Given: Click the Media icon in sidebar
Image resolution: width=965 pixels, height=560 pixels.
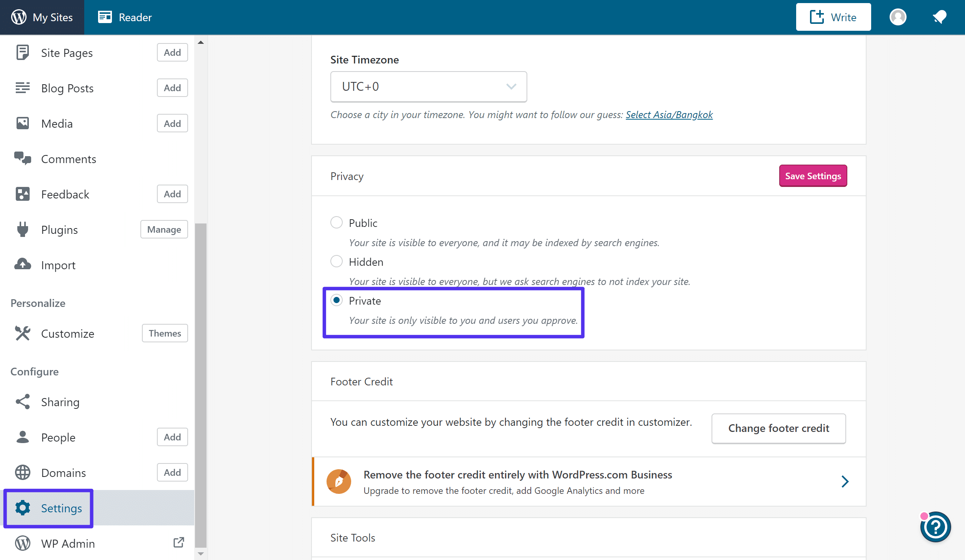Looking at the screenshot, I should tap(23, 123).
